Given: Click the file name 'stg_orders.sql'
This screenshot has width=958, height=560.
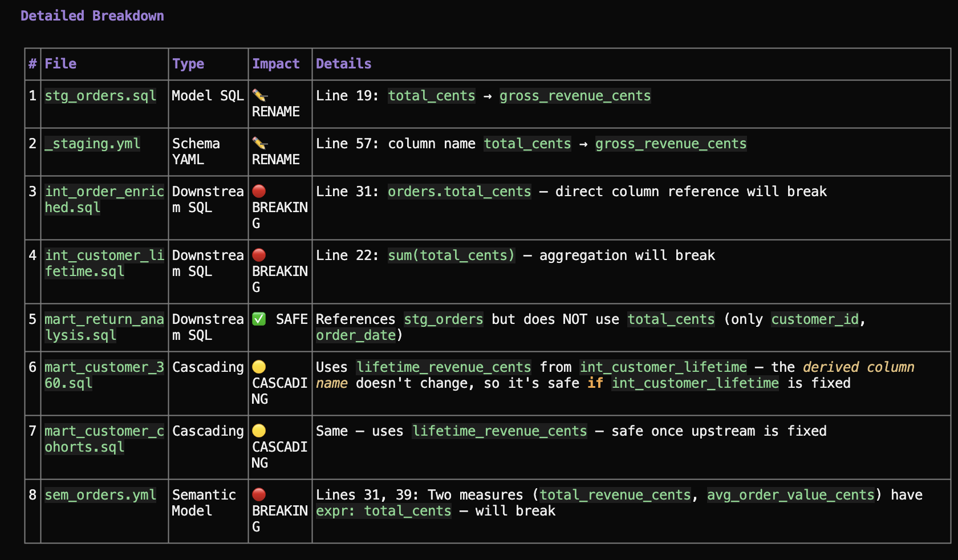Looking at the screenshot, I should (x=100, y=96).
